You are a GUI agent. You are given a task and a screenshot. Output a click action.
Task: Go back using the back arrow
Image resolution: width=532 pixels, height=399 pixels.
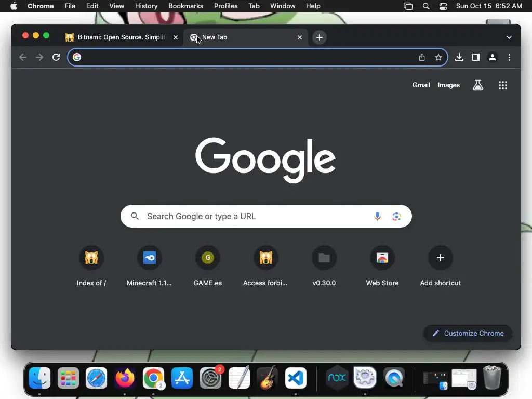(23, 57)
